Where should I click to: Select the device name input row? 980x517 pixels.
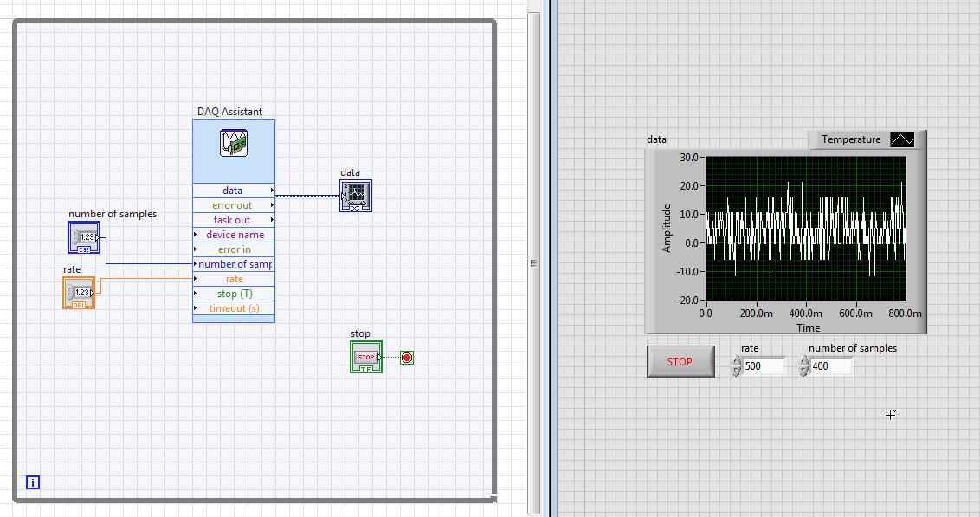pyautogui.click(x=234, y=235)
